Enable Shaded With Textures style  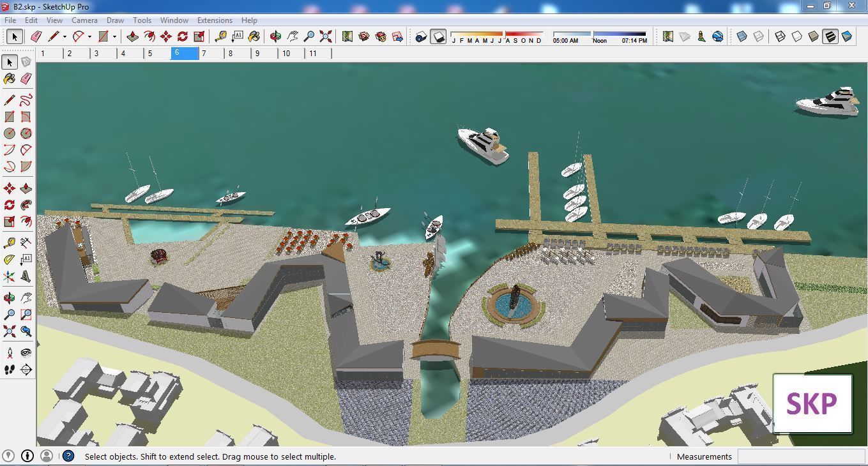point(830,36)
